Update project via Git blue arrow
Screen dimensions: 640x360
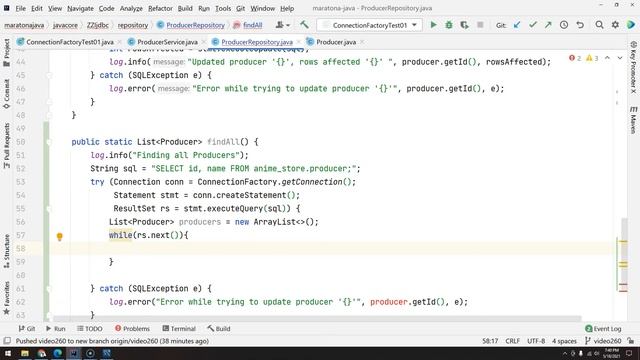coord(517,25)
